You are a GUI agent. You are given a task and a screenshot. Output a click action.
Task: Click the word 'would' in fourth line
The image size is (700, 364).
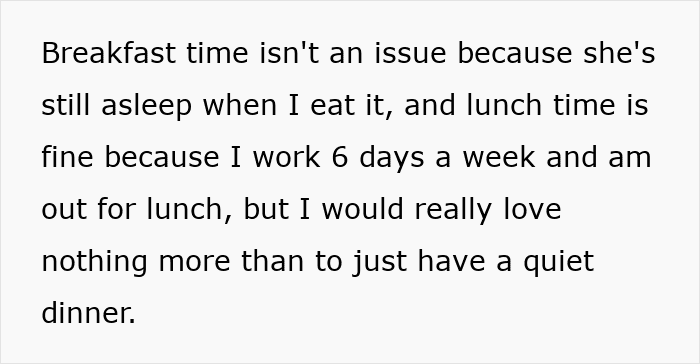[x=362, y=209]
